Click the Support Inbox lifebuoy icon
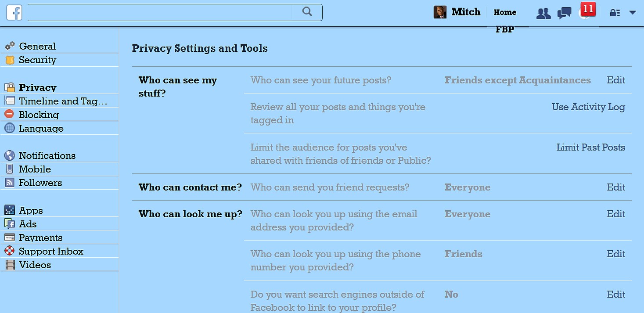 coord(9,251)
